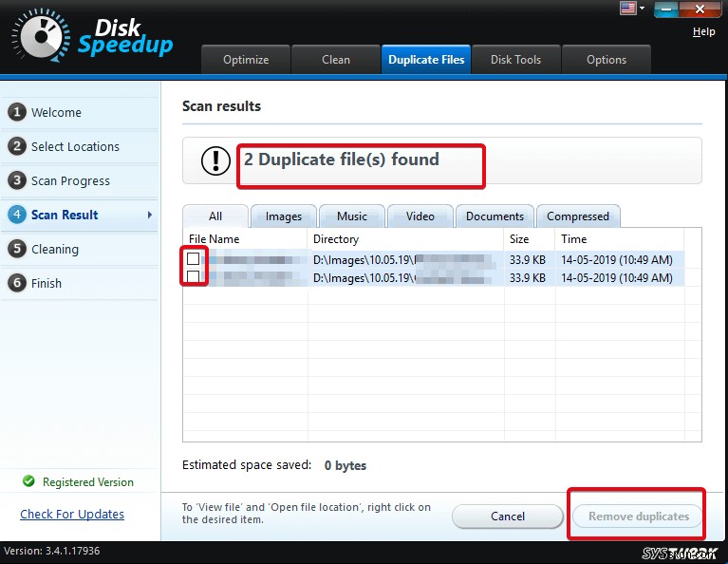The width and height of the screenshot is (728, 564).
Task: Click the exclamation alert icon
Action: 215,160
